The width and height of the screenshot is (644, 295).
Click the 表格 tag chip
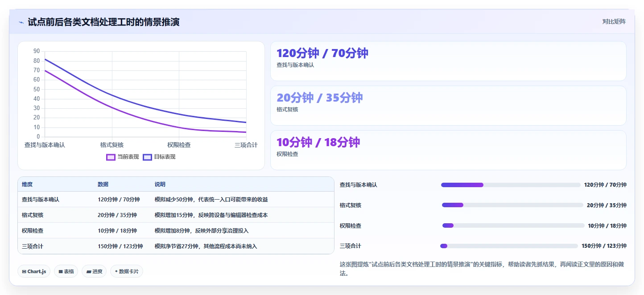coord(66,271)
